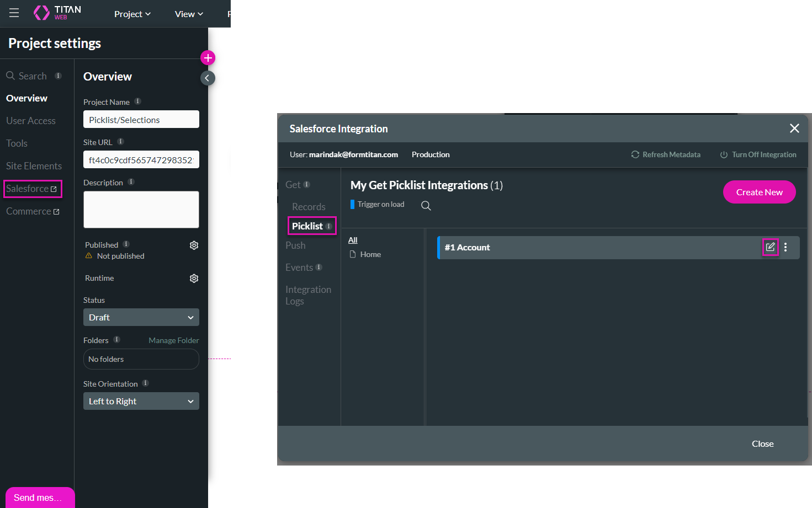Click the Project Name input field
Viewport: 812px width, 508px height.
141,119
